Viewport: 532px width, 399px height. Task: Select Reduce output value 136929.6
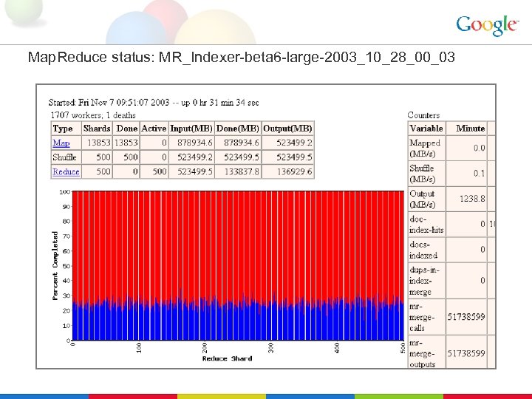294,171
